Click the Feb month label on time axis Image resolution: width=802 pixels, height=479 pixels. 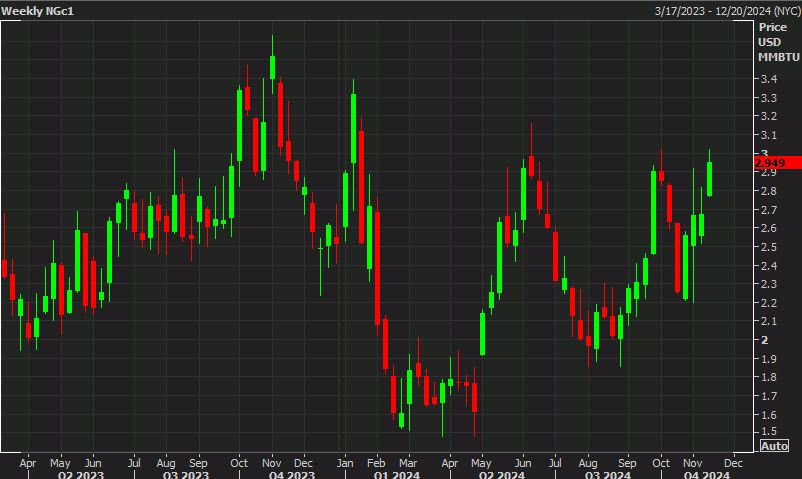click(x=376, y=463)
